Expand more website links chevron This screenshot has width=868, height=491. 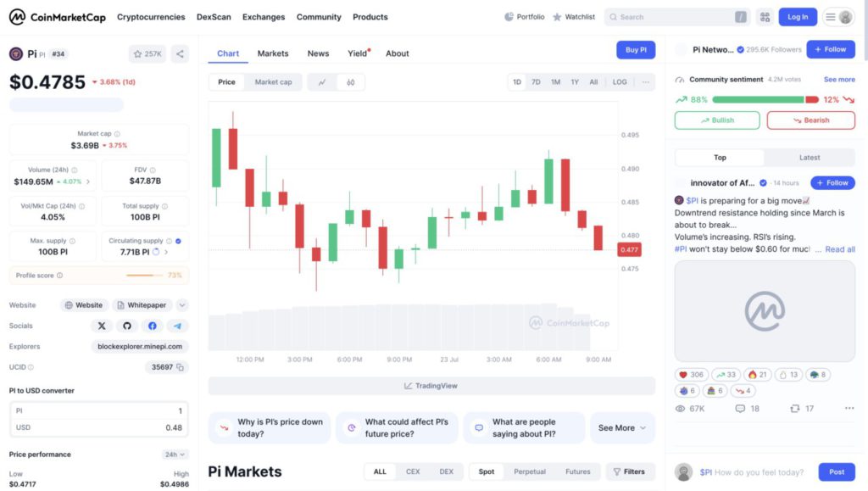[182, 305]
